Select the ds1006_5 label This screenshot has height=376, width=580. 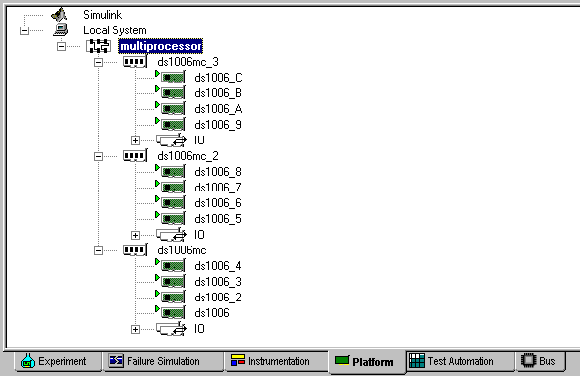pos(218,219)
